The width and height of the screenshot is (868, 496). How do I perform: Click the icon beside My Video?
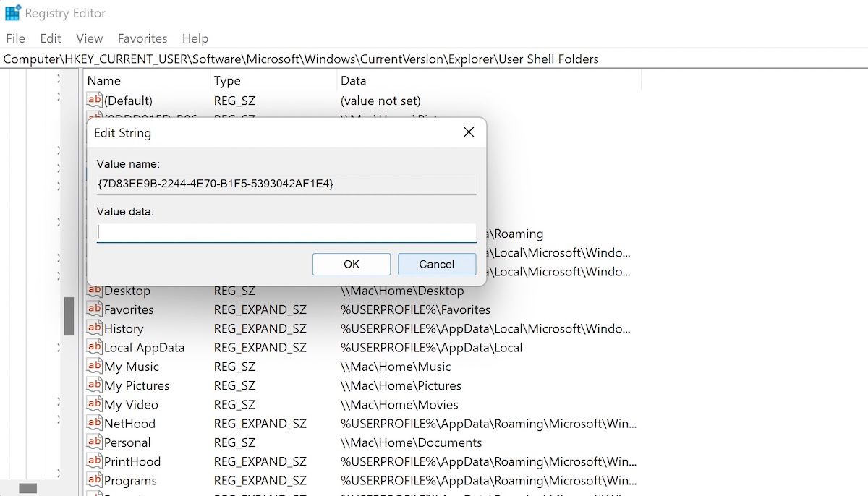[94, 404]
